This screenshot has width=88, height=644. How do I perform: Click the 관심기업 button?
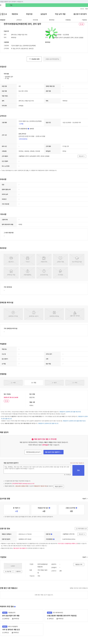point(8,571)
